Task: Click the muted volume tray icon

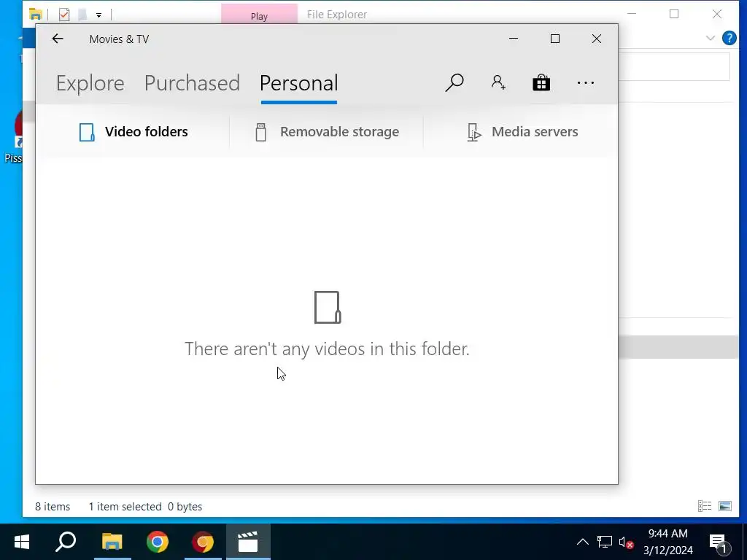Action: click(626, 542)
